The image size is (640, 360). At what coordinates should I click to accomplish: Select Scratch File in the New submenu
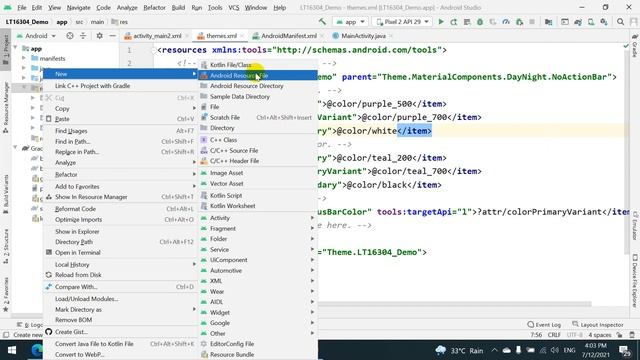point(258,118)
